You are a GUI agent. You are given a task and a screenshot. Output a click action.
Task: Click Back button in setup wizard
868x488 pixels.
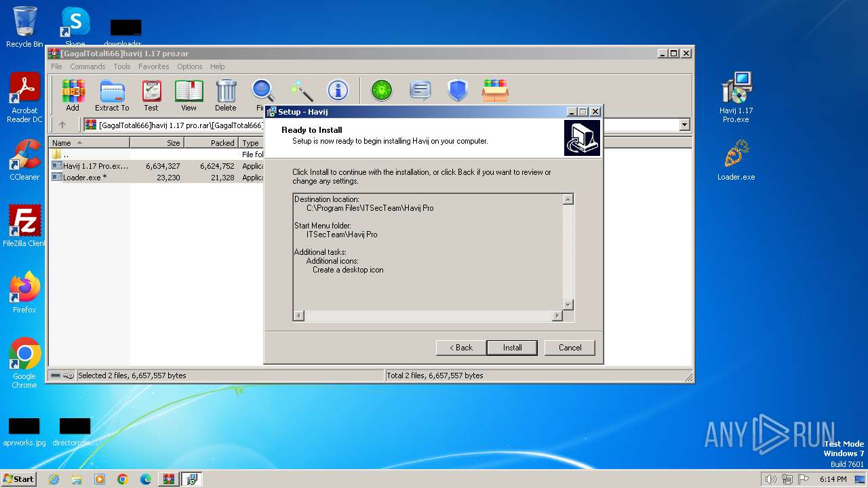[461, 348]
